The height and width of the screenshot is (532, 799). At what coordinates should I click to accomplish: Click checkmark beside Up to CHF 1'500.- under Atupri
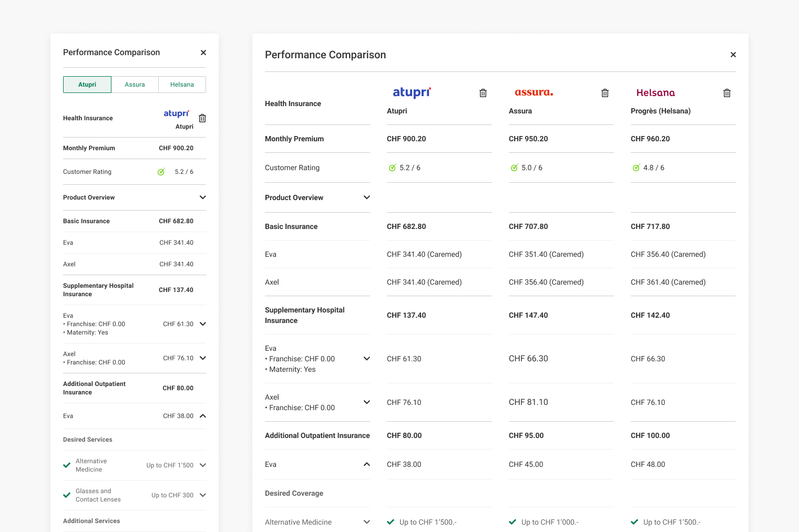point(391,522)
